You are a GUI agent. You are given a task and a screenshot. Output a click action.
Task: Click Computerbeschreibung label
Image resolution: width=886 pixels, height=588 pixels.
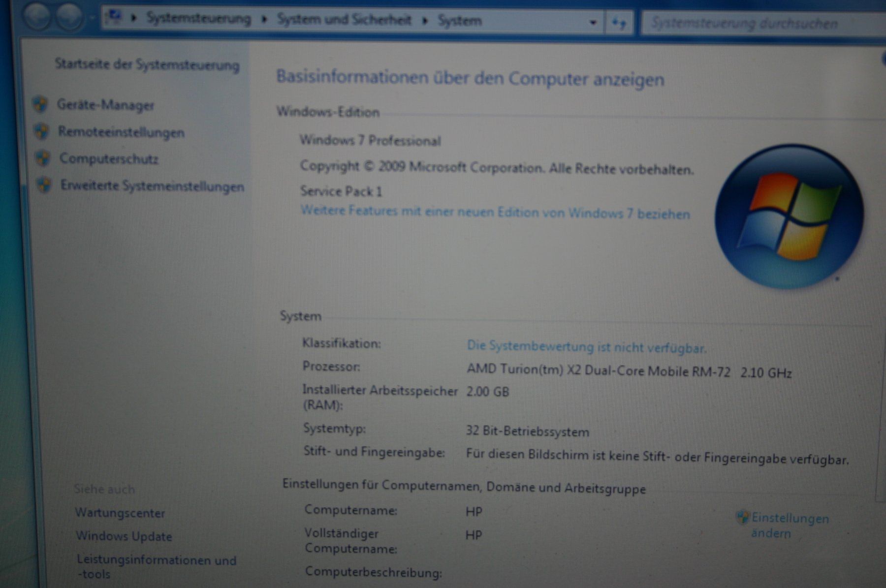click(x=374, y=572)
